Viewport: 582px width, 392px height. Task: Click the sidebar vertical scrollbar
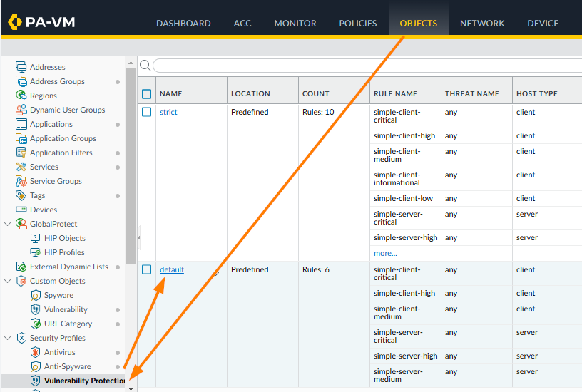tap(131, 164)
